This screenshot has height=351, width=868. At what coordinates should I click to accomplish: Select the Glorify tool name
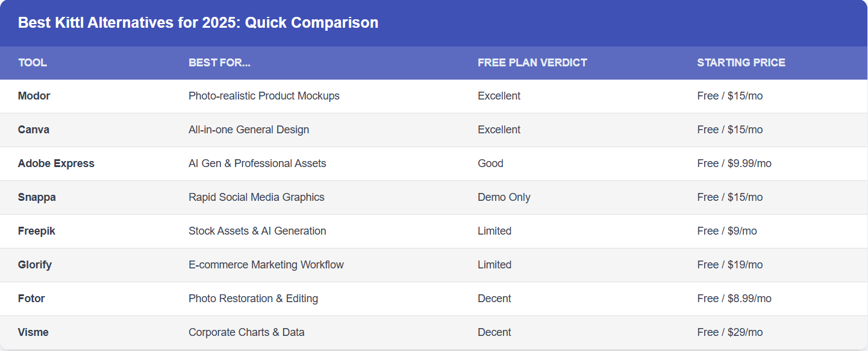pyautogui.click(x=35, y=265)
